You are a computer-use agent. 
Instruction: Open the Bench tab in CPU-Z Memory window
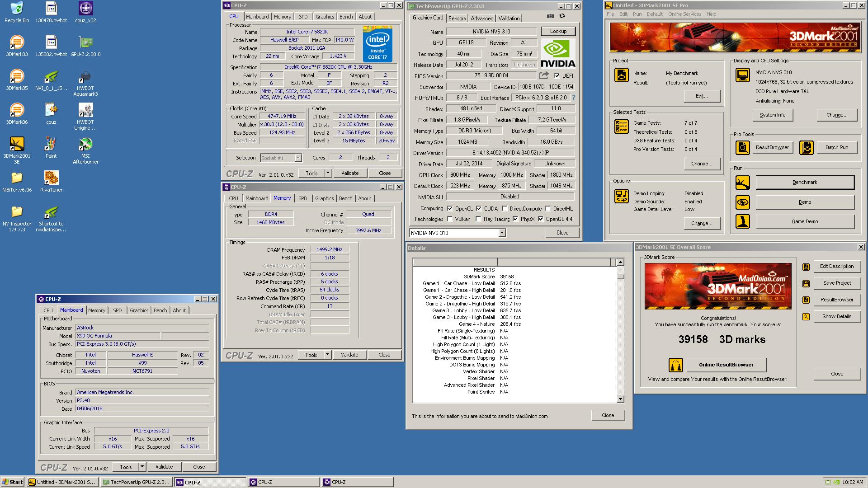point(345,198)
